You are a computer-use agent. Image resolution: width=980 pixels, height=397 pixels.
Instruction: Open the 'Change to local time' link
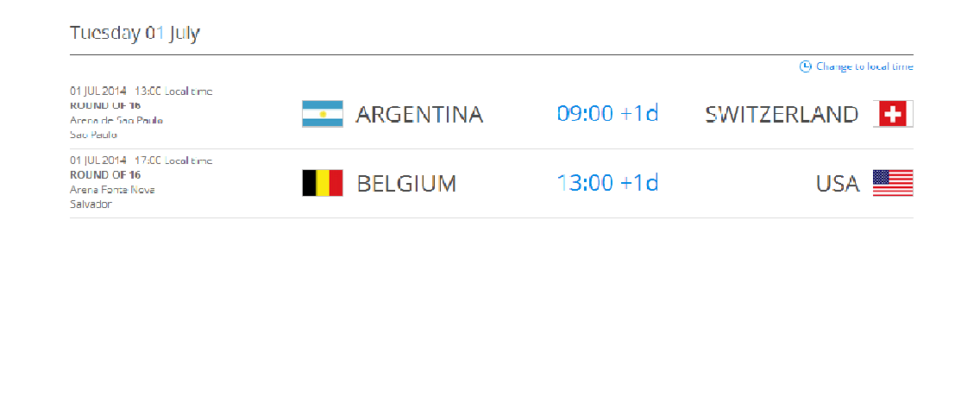tap(864, 66)
